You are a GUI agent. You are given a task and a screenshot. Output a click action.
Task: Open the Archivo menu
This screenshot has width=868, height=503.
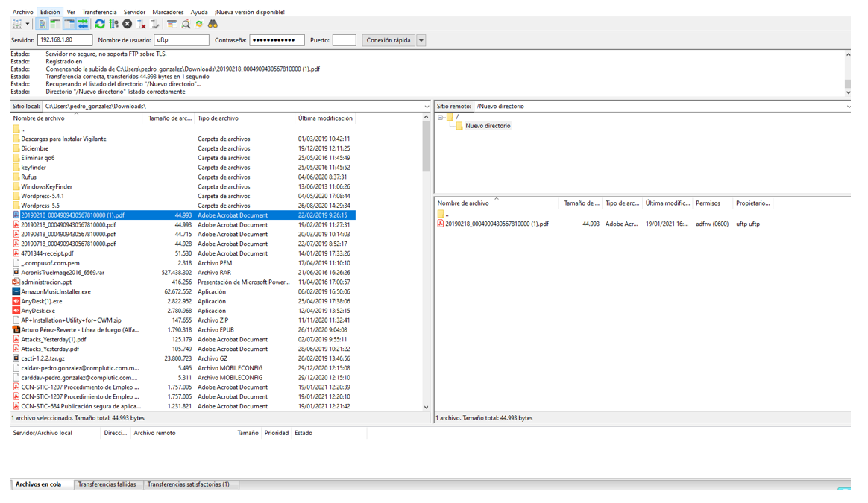22,12
